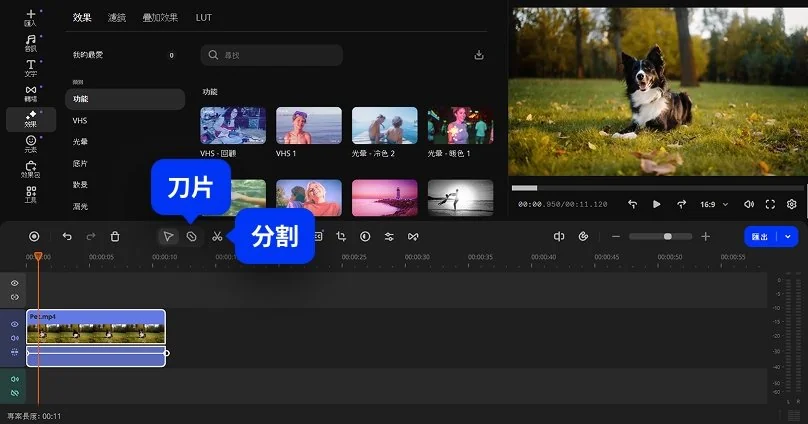Enter fullscreen preview mode
This screenshot has height=424, width=808.
[x=770, y=205]
